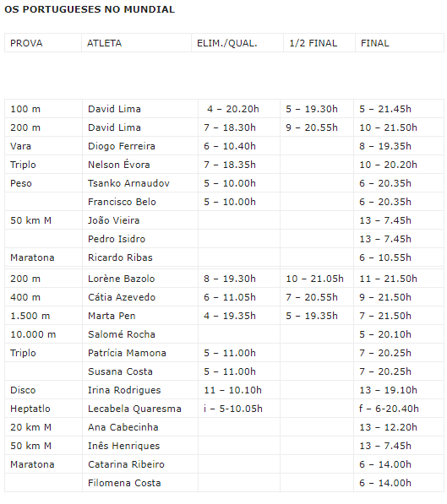Click the ELIM./QUAL. column header
Image resolution: width=447 pixels, height=504 pixels.
coord(237,43)
